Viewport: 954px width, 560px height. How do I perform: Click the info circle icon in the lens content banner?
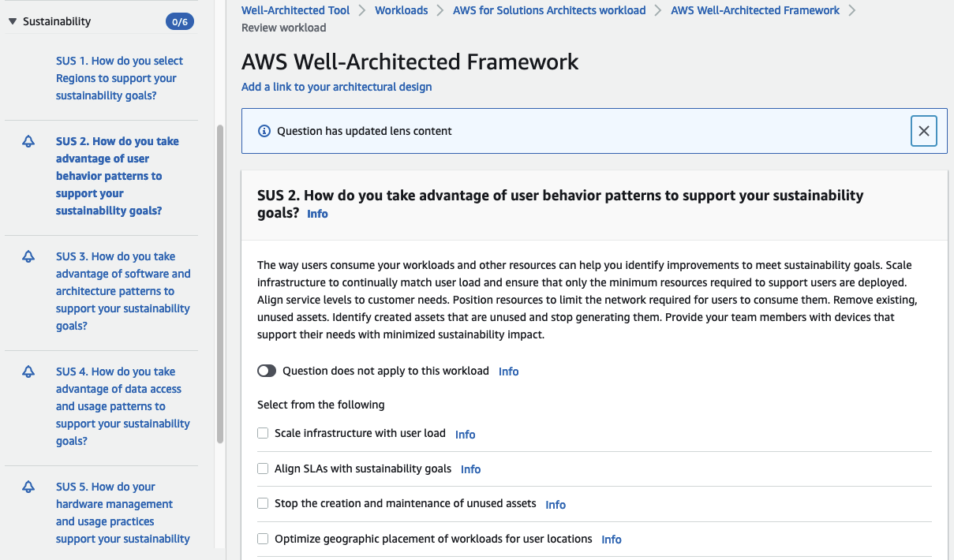[264, 131]
